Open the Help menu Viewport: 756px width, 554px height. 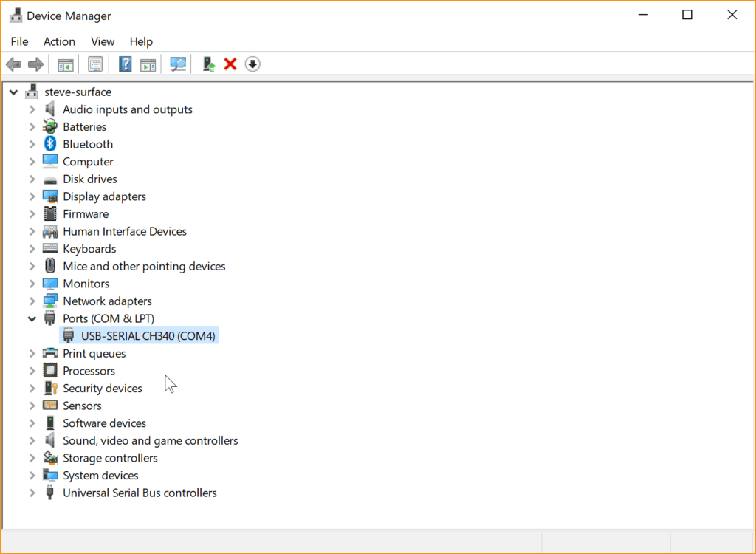click(141, 41)
